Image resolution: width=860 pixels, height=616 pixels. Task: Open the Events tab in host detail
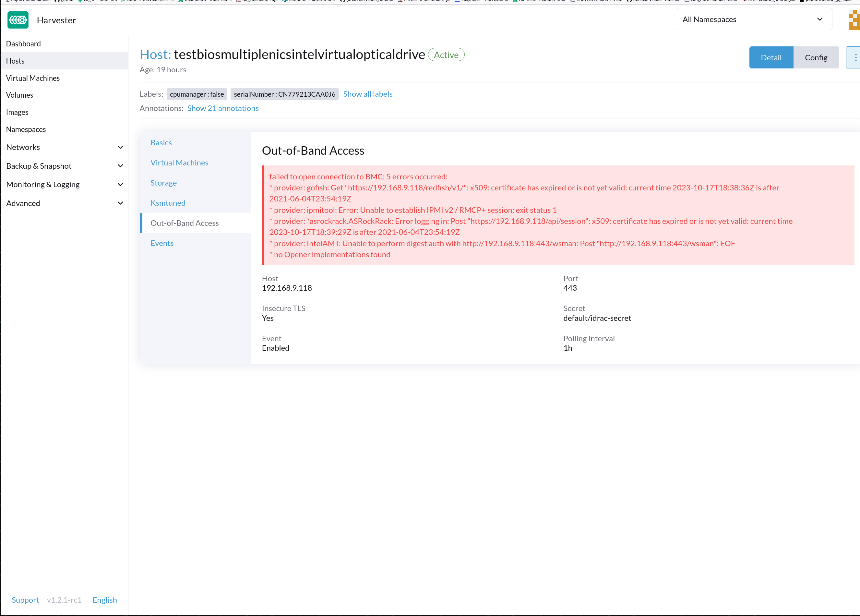pos(162,243)
